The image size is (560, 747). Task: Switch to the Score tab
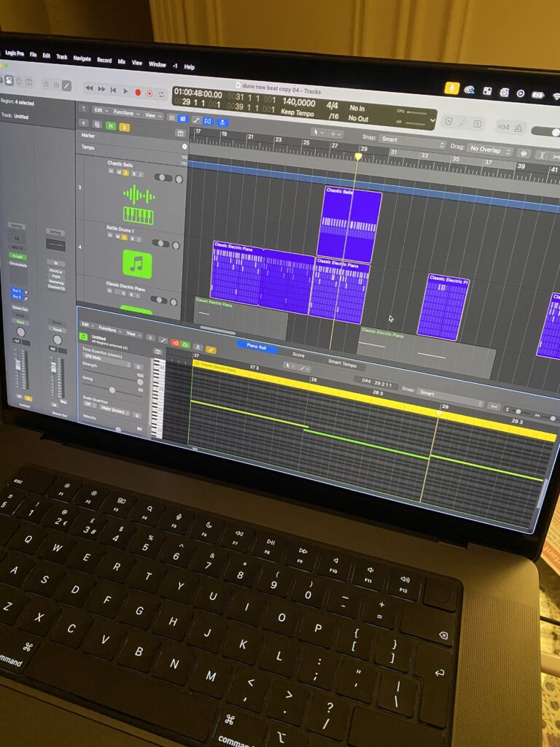coord(298,355)
